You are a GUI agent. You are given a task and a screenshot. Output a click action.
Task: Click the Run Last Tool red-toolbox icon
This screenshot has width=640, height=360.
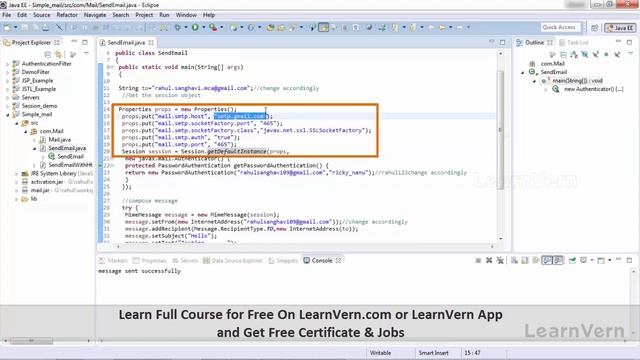point(213,27)
